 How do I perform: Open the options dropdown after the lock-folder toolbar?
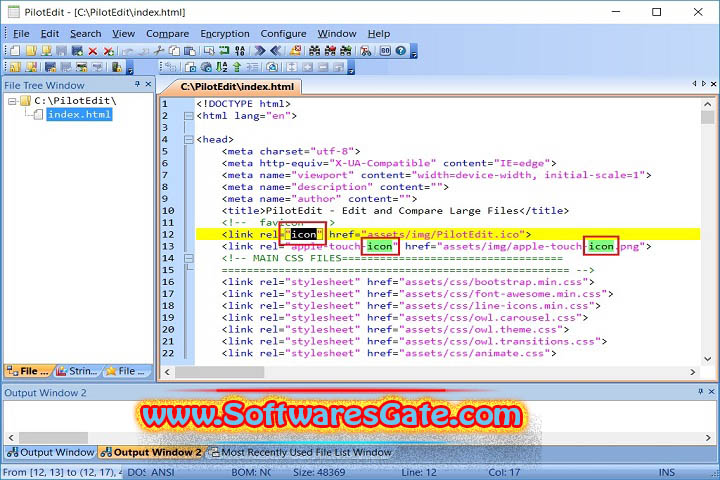(x=130, y=69)
